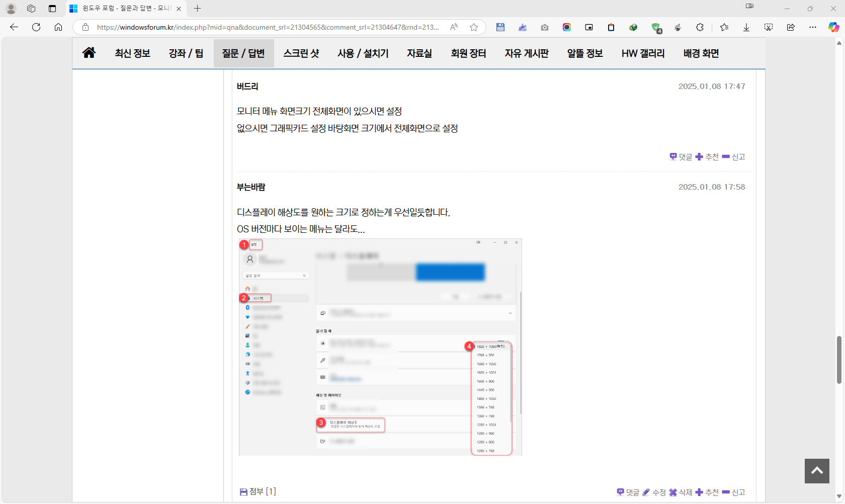
Task: Open the 알뜰 정보 menu
Action: (x=585, y=53)
